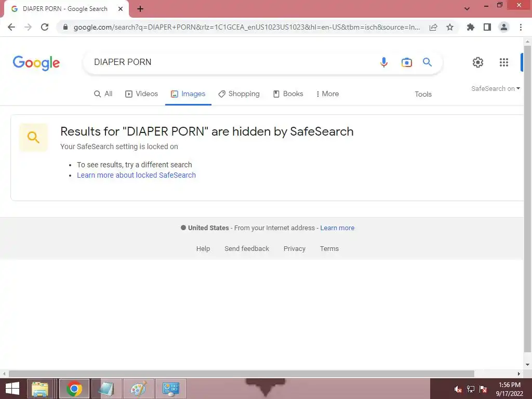The height and width of the screenshot is (399, 532).
Task: Open a new tab with the plus
Action: click(x=140, y=9)
